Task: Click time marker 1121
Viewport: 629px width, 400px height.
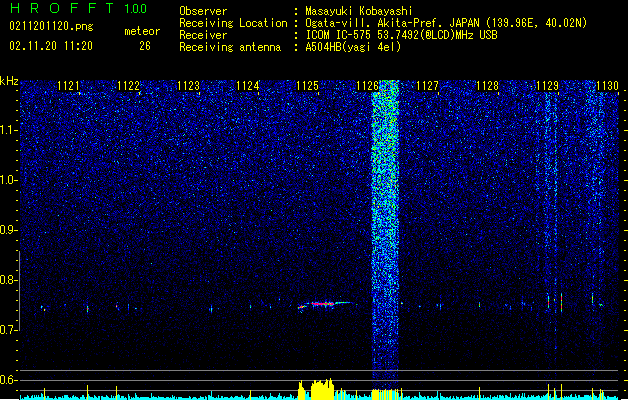Action: pyautogui.click(x=68, y=86)
